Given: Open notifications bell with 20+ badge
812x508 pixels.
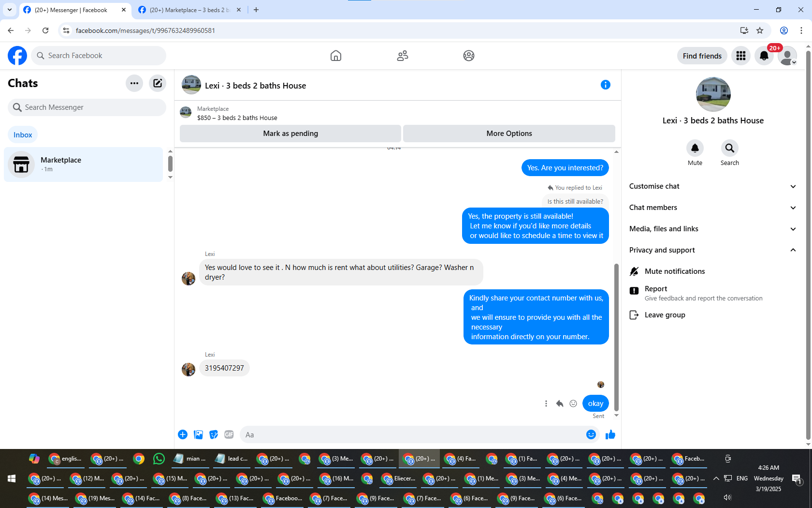Looking at the screenshot, I should point(764,56).
